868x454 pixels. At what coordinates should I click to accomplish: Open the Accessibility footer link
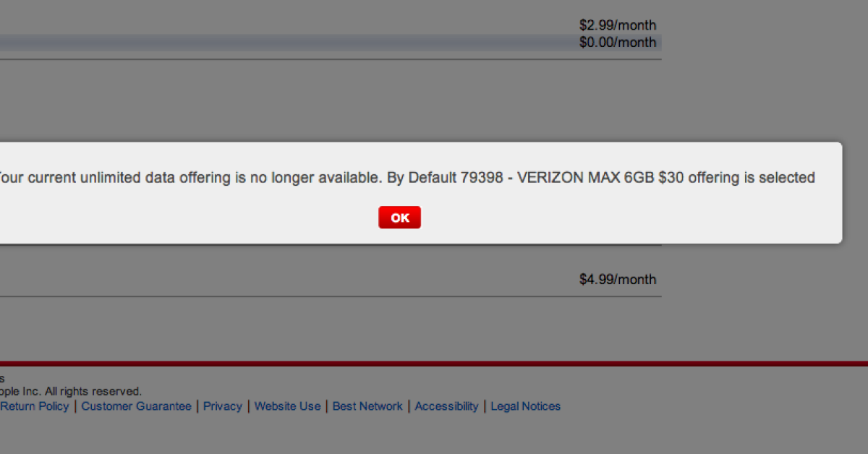pyautogui.click(x=446, y=406)
